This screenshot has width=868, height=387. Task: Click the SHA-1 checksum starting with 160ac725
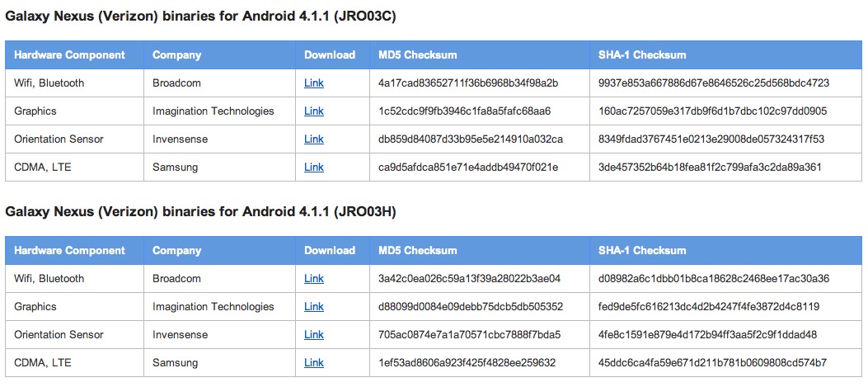click(x=713, y=111)
